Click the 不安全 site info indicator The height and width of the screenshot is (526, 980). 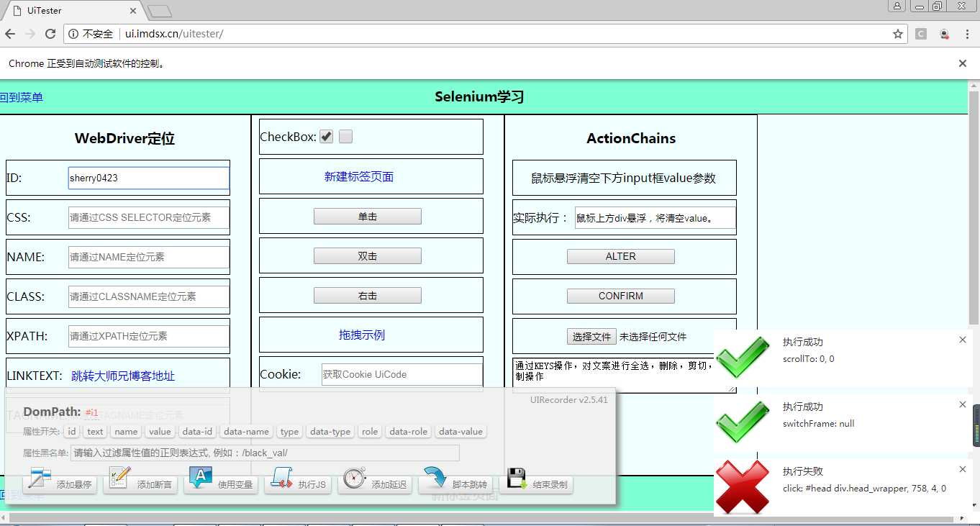click(x=90, y=34)
